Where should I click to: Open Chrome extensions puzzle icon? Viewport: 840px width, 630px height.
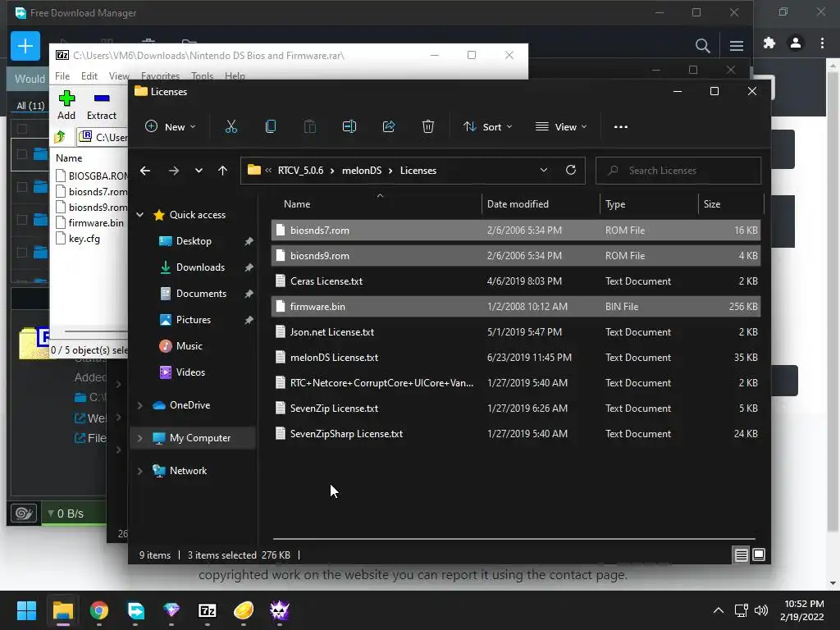point(769,43)
